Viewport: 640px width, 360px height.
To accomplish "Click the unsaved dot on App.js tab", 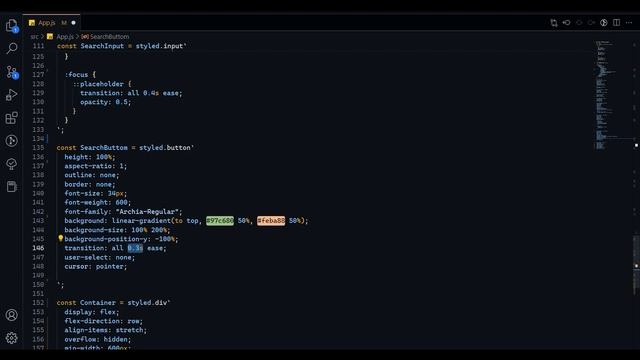I will point(73,23).
